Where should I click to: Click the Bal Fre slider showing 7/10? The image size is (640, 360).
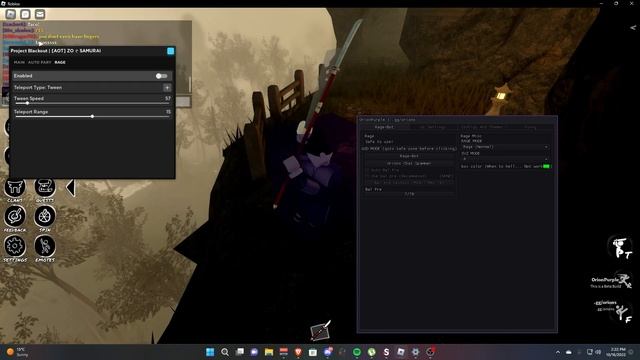click(409, 194)
